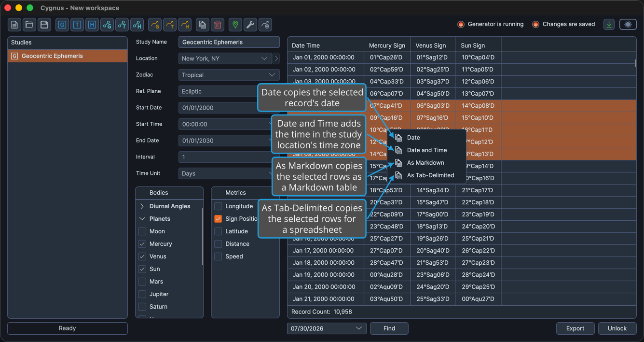Click the teal node T icon
Viewport: 644px width, 342px height.
point(122,25)
